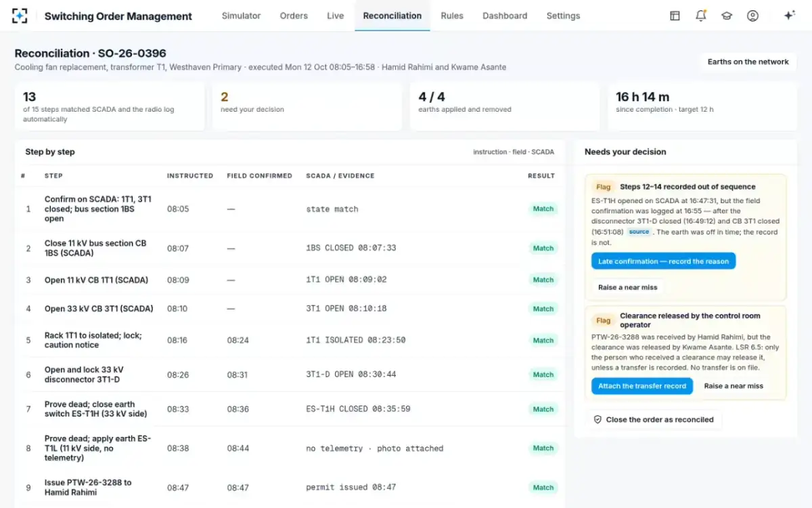812x508 pixels.
Task: Click 'state match' evidence in step 1
Action: pyautogui.click(x=332, y=209)
